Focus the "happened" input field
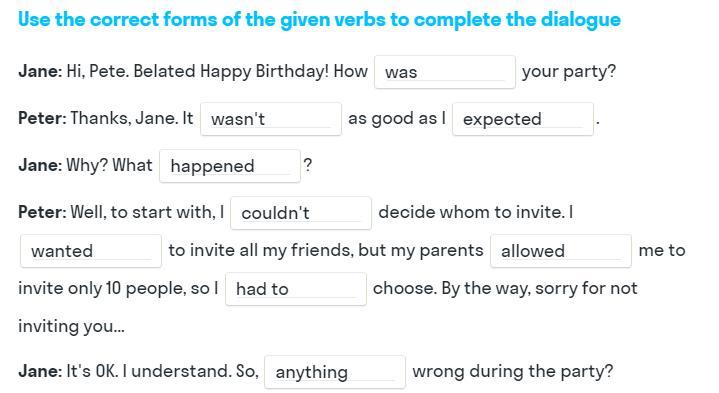Viewport: 719px width, 393px height. point(230,166)
